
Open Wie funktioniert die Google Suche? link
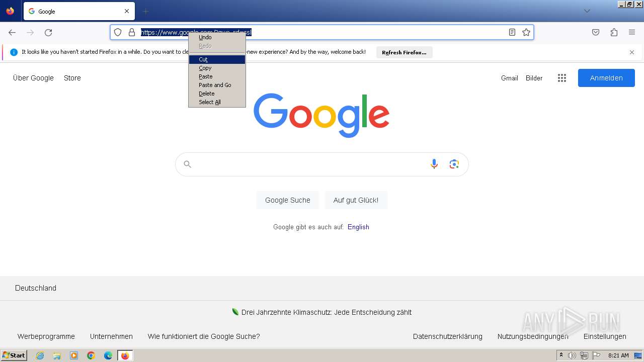(204, 336)
